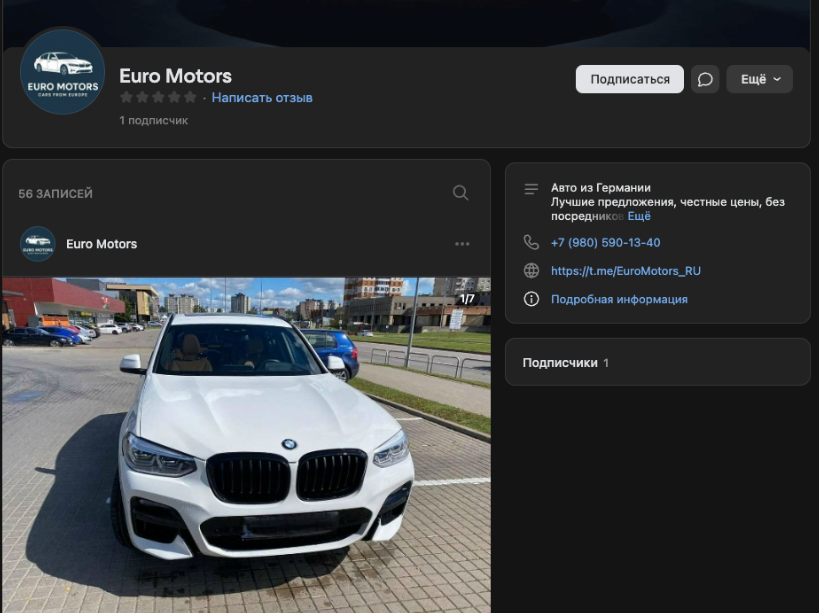The height and width of the screenshot is (613, 819).
Task: Rate five stars by clicking the fifth star
Action: click(190, 97)
